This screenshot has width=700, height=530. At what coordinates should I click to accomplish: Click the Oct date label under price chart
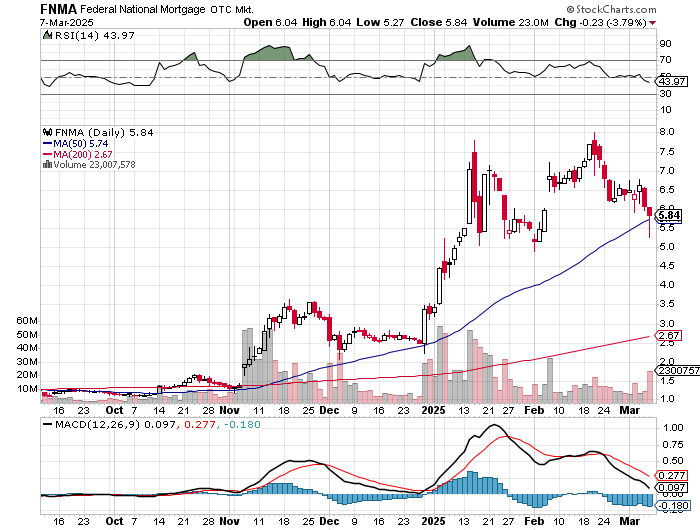pos(114,410)
